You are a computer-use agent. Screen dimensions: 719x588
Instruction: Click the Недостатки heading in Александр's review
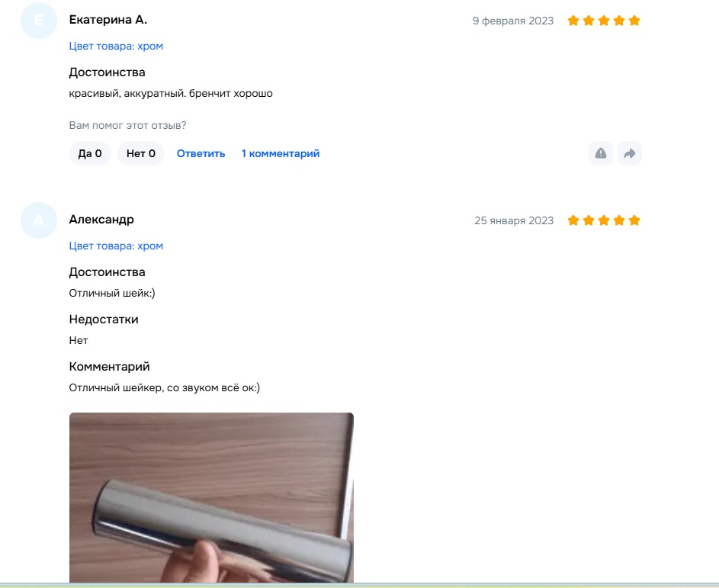104,320
